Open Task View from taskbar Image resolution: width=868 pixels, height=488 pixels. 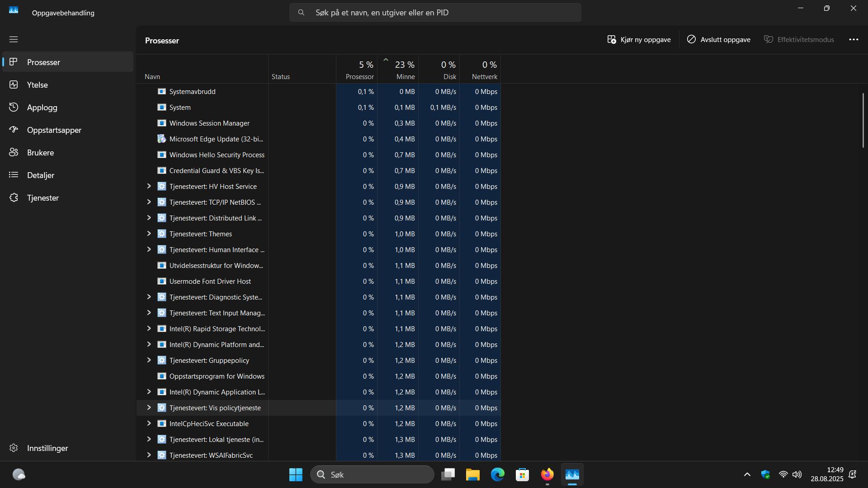pos(448,474)
